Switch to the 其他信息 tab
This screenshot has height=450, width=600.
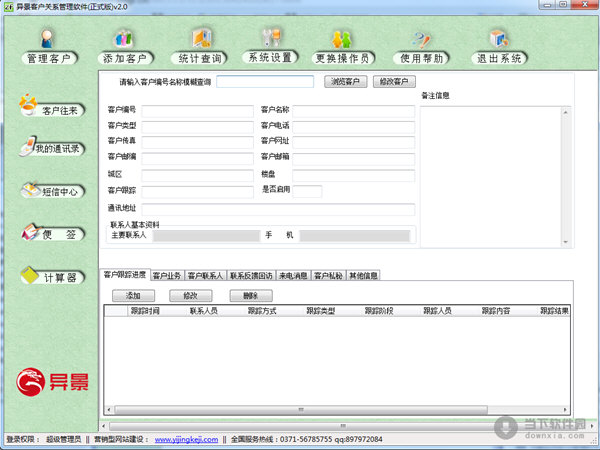click(x=363, y=275)
